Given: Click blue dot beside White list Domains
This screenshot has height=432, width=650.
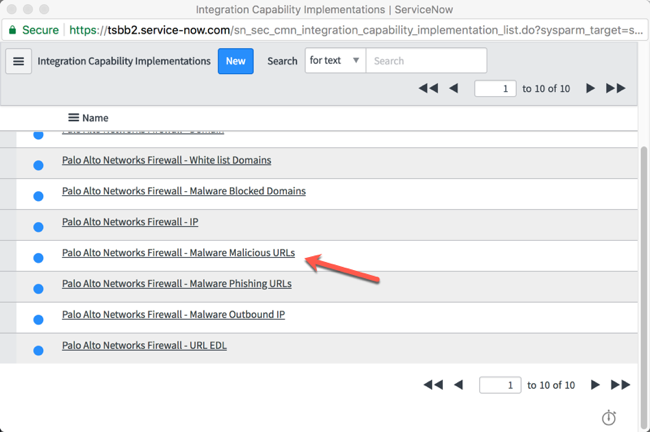Looking at the screenshot, I should [38, 165].
